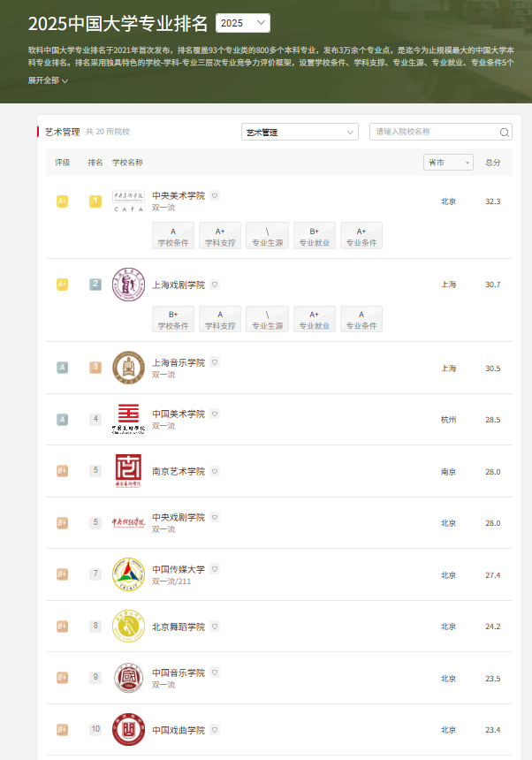
Task: Toggle favorite heart next to 上海戏剧学院
Action: click(215, 285)
